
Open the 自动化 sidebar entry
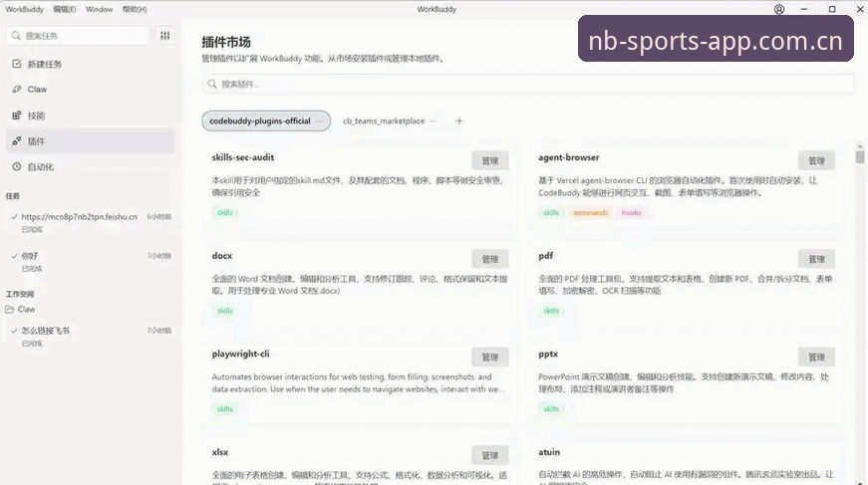click(x=91, y=166)
